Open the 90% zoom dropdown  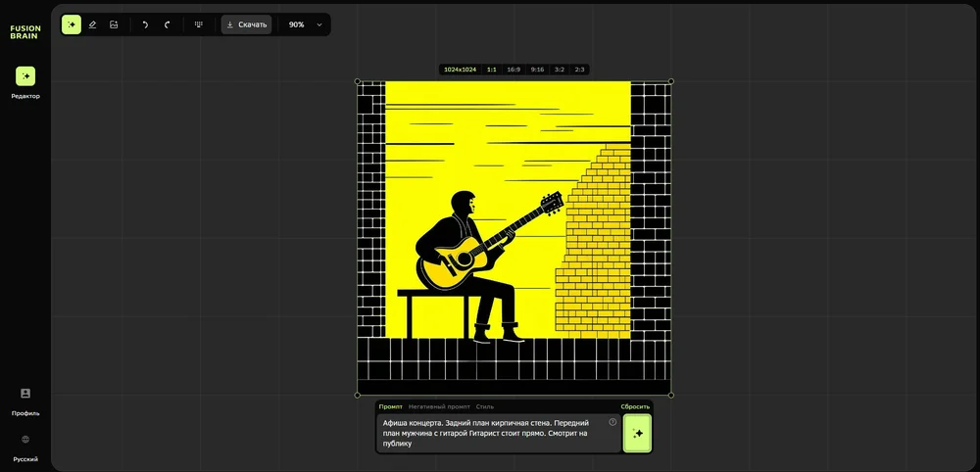305,24
